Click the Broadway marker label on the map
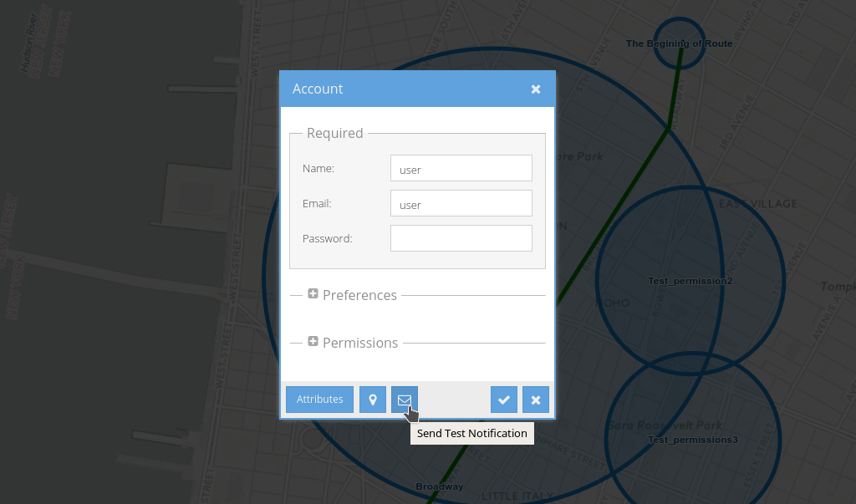The image size is (856, 504). click(x=439, y=486)
